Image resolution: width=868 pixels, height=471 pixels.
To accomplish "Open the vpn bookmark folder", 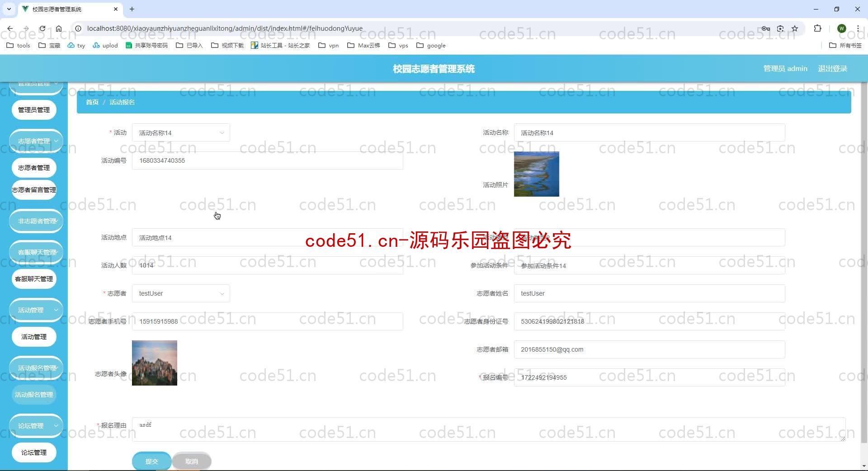I will tap(329, 45).
